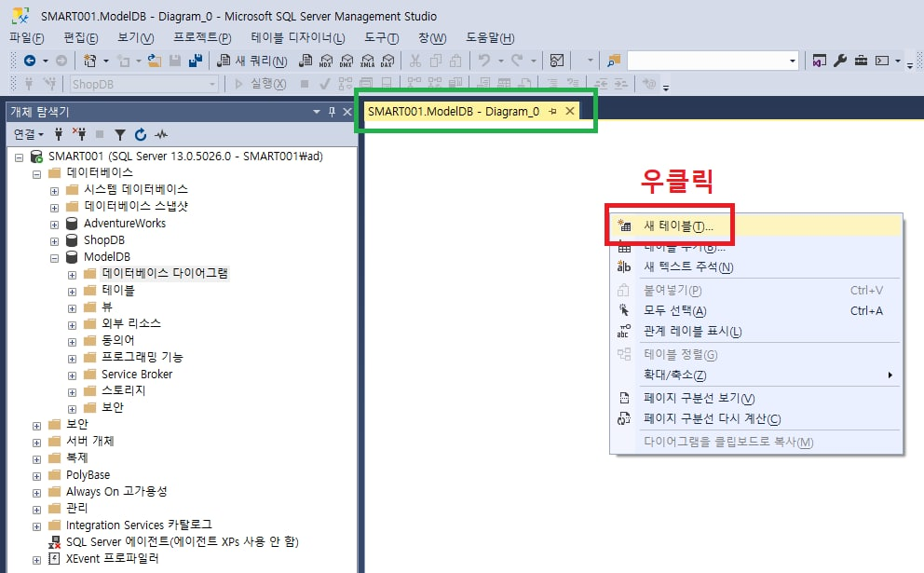Open the 창(W) menu
The image size is (924, 573).
coord(432,37)
